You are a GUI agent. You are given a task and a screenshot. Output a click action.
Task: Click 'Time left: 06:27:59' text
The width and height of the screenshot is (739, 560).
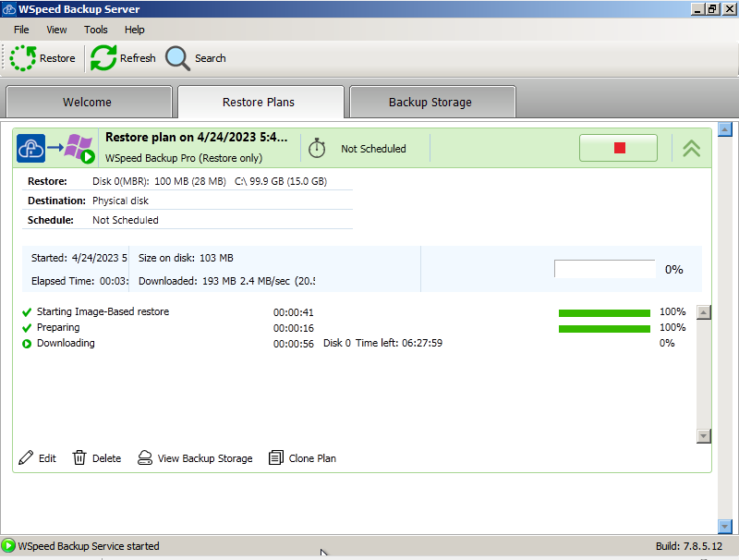(399, 343)
